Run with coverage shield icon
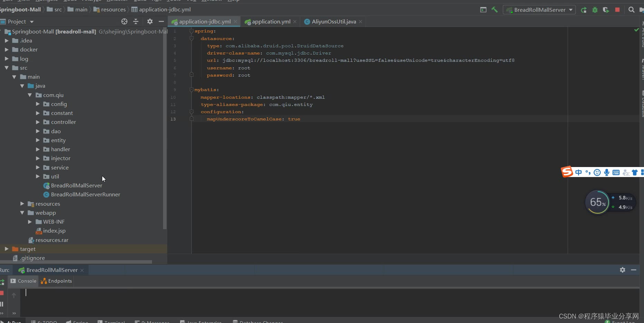The width and height of the screenshot is (644, 323). point(606,10)
